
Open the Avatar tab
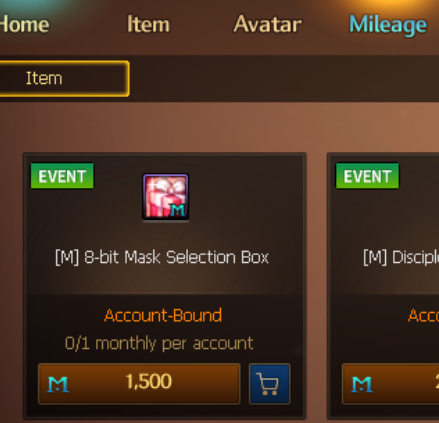[x=268, y=24]
